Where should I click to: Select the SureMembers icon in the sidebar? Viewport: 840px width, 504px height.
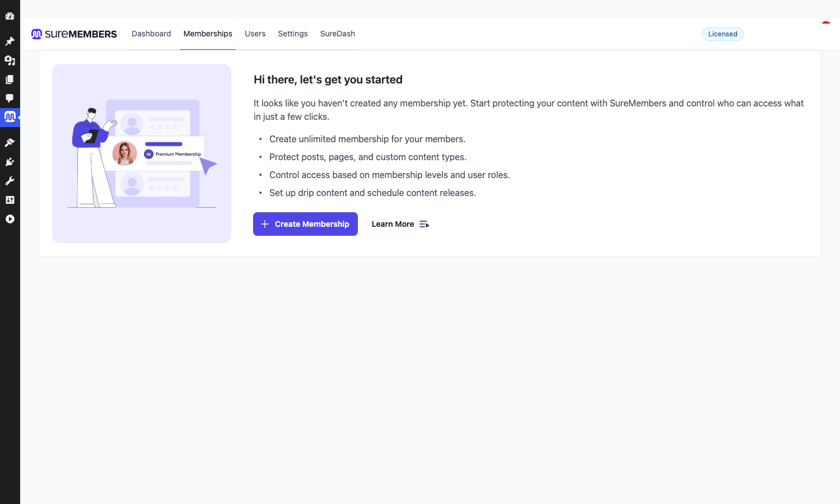pos(10,117)
